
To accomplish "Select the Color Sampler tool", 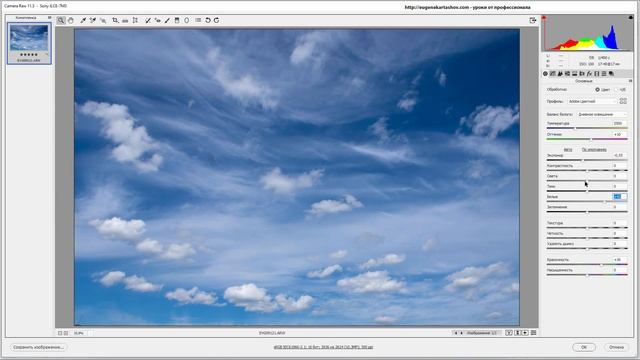I will [x=93, y=20].
